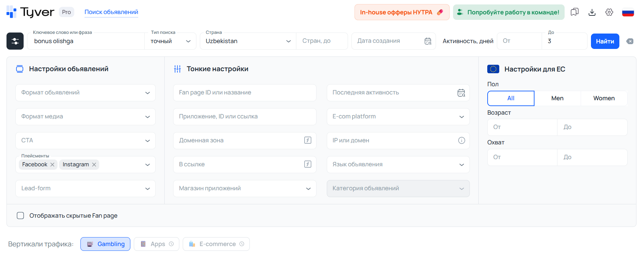Select All gender option
The image size is (644, 257).
511,98
